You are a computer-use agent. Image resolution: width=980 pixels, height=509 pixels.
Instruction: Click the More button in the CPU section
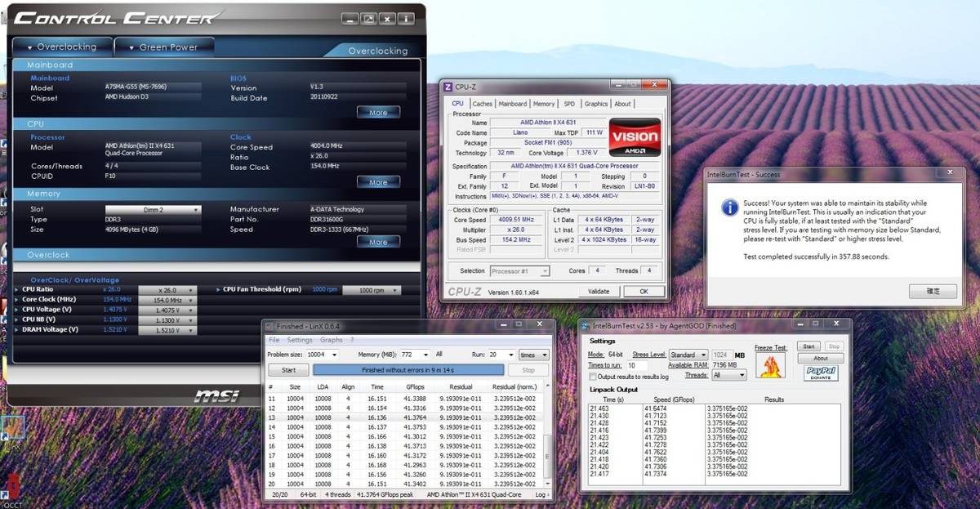click(x=378, y=182)
